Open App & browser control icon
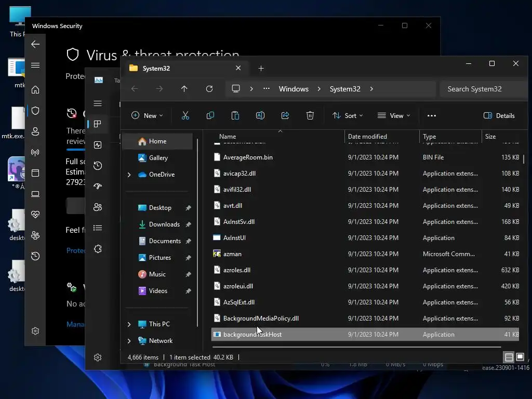This screenshot has height=399, width=532. pyautogui.click(x=35, y=173)
